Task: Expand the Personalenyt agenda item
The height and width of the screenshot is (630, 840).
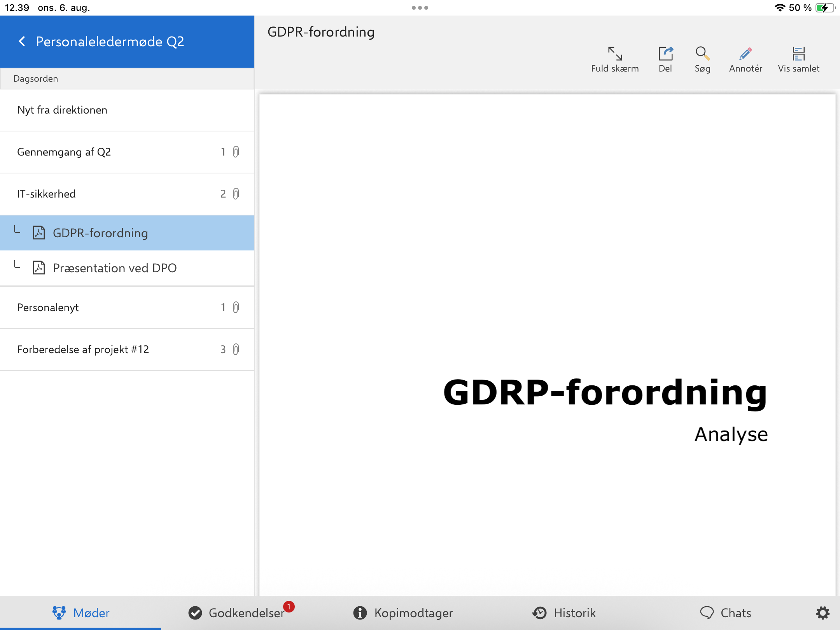Action: pyautogui.click(x=117, y=307)
